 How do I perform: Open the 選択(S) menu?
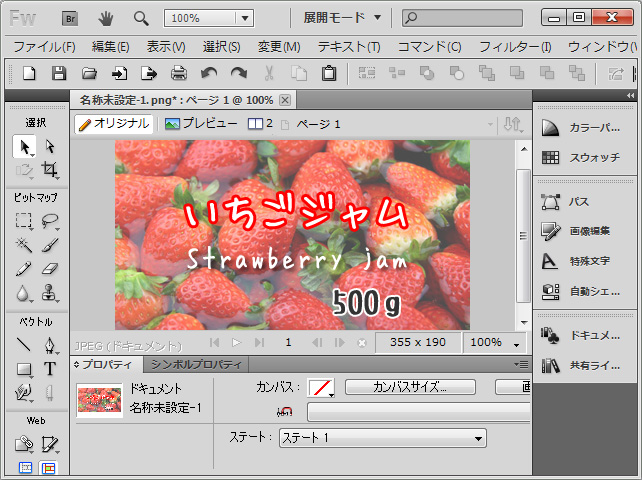pos(222,47)
